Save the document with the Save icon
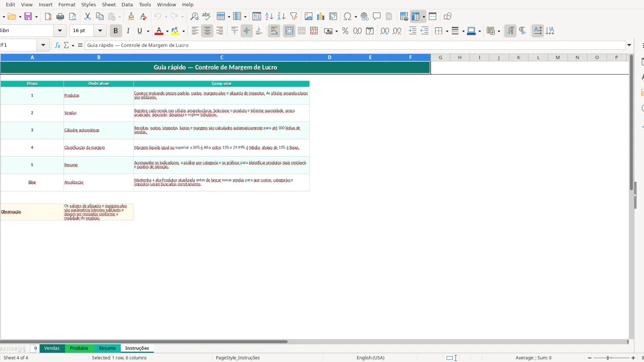The image size is (644, 362). point(28,17)
